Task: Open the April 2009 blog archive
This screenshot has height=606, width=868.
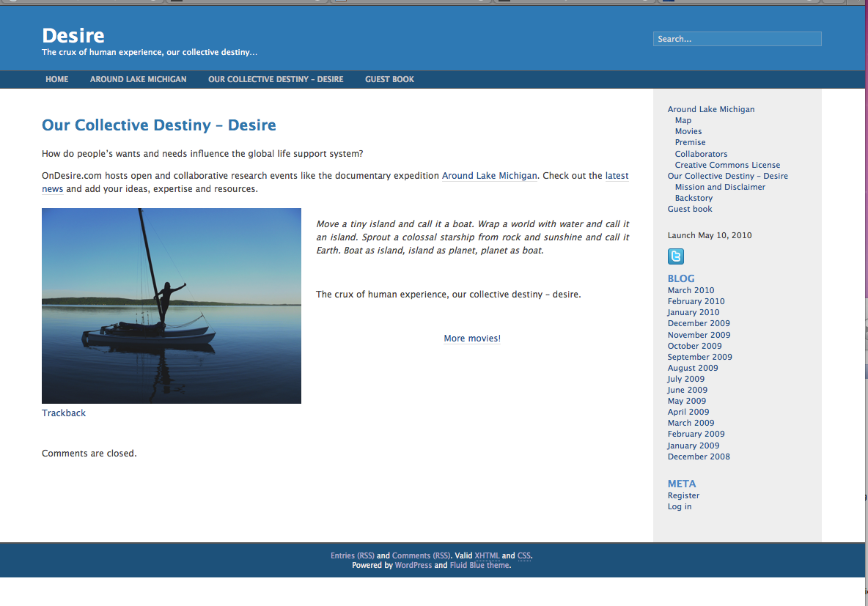Action: click(688, 412)
